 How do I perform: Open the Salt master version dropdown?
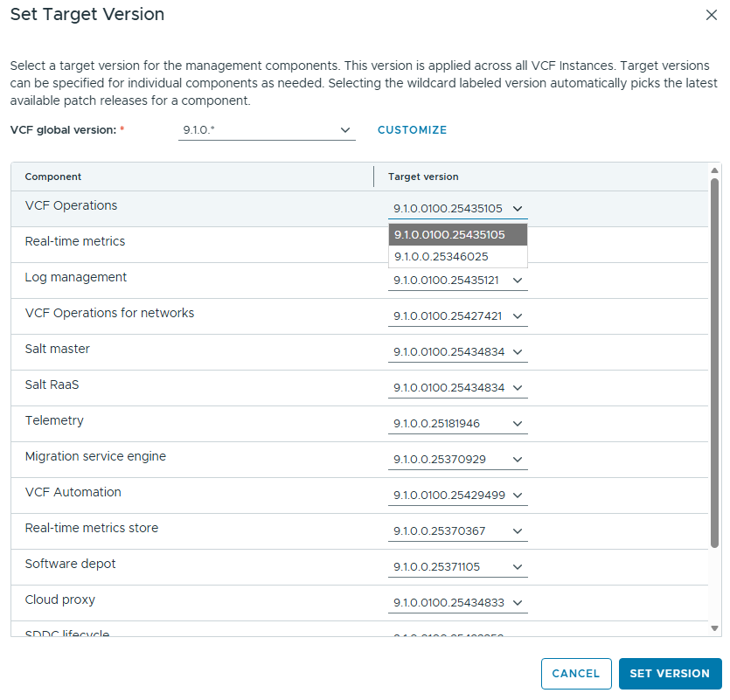(x=457, y=352)
